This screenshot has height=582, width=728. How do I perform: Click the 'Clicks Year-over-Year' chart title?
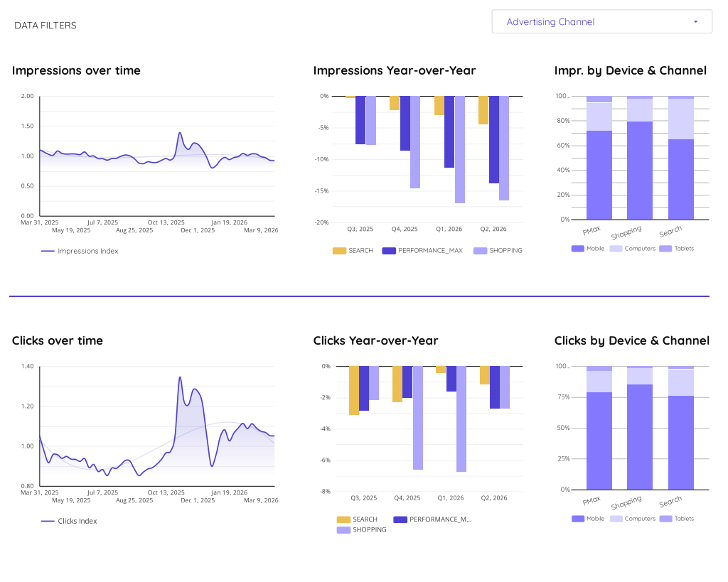tap(375, 340)
